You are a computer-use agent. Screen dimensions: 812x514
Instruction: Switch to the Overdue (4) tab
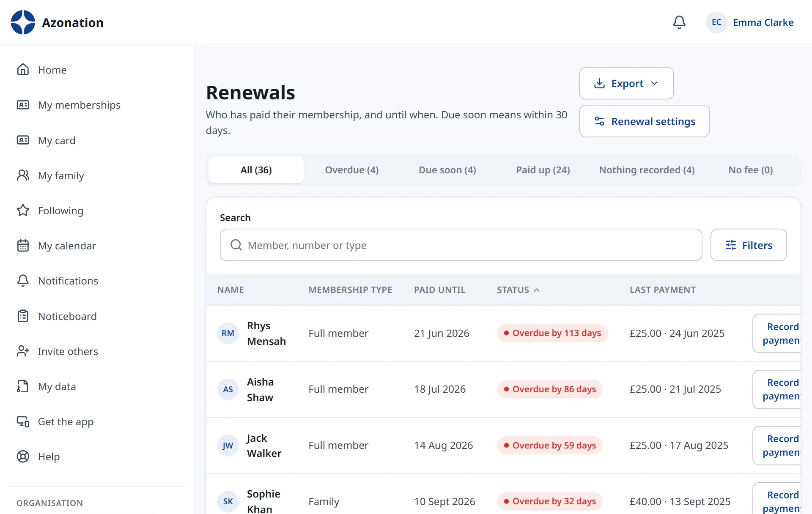[352, 170]
